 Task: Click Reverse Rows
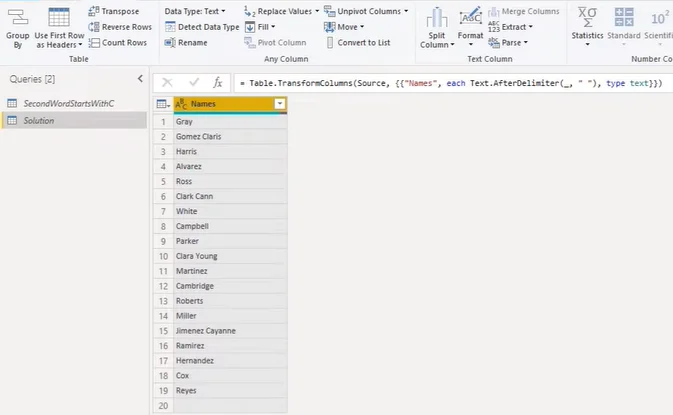click(120, 27)
